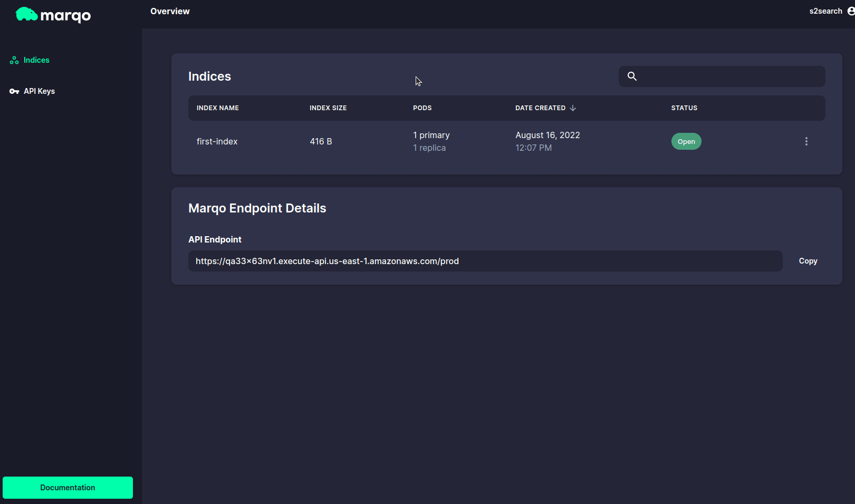The image size is (855, 504).
Task: Select the API endpoint URL field
Action: click(x=485, y=261)
